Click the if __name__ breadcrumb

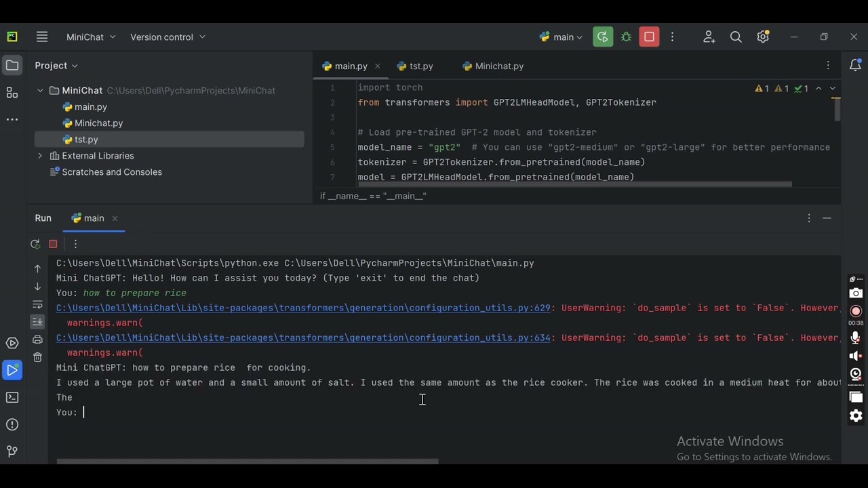pyautogui.click(x=373, y=196)
